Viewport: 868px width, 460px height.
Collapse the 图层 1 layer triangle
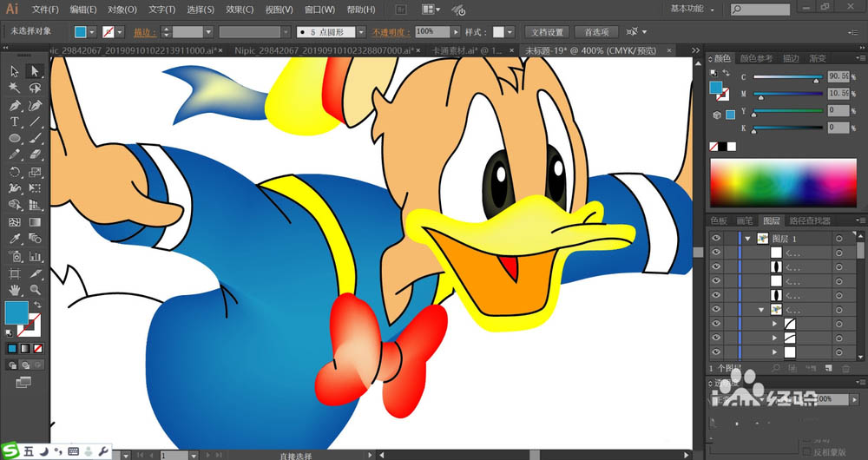point(747,239)
